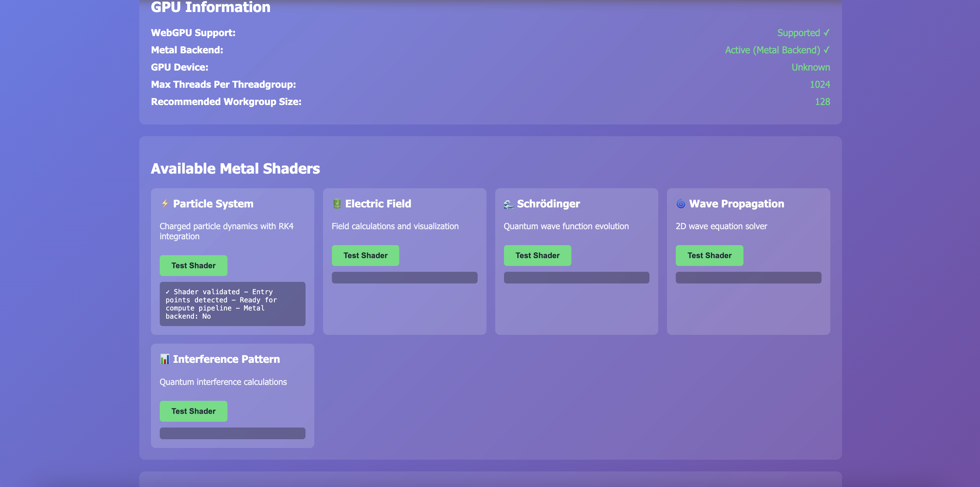Click the Particle System shader validation output
The height and width of the screenshot is (487, 980).
pyautogui.click(x=232, y=304)
